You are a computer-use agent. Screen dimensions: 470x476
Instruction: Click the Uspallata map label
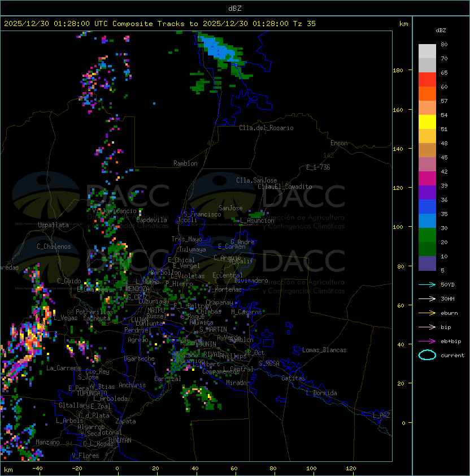(x=53, y=225)
